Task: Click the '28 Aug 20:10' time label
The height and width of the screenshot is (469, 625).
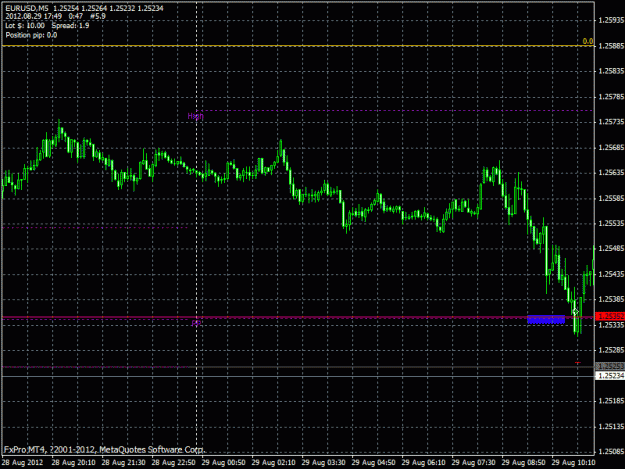Action: [73, 463]
